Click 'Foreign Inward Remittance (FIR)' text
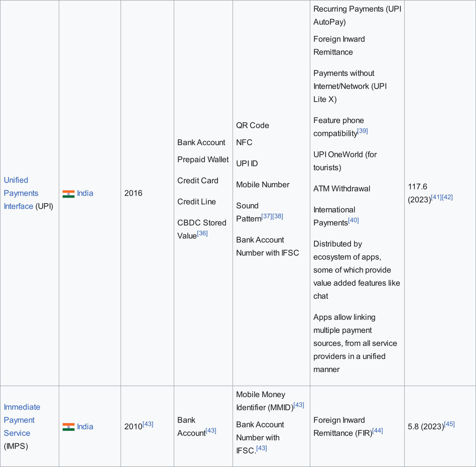 [x=342, y=427]
